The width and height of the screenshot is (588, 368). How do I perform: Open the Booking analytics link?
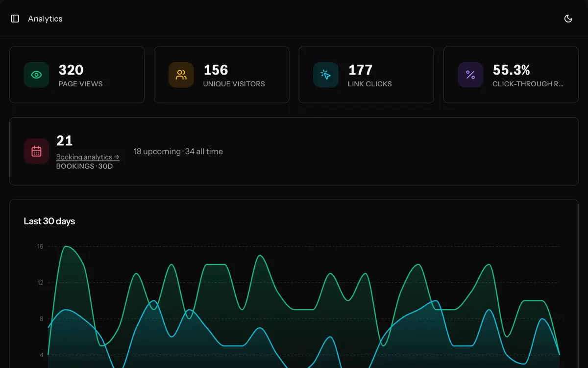click(88, 157)
